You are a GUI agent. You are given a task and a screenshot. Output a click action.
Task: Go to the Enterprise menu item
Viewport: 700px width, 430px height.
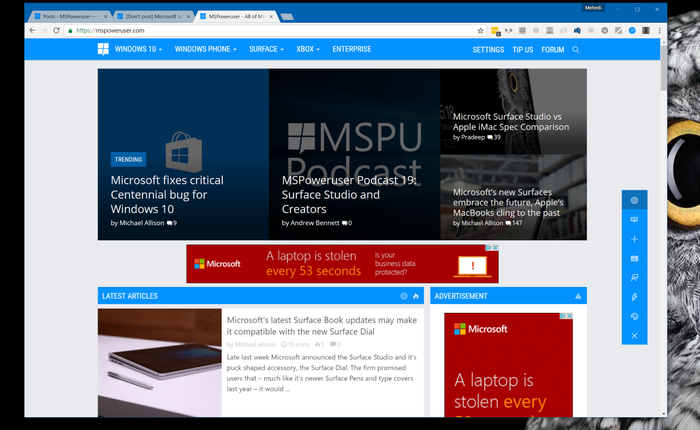pos(351,49)
